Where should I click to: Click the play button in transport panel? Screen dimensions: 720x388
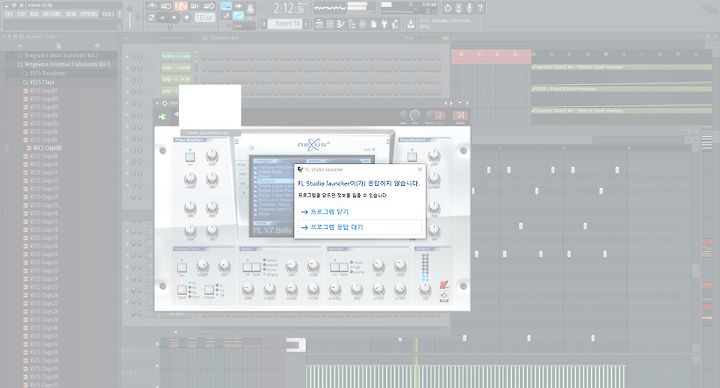point(163,17)
